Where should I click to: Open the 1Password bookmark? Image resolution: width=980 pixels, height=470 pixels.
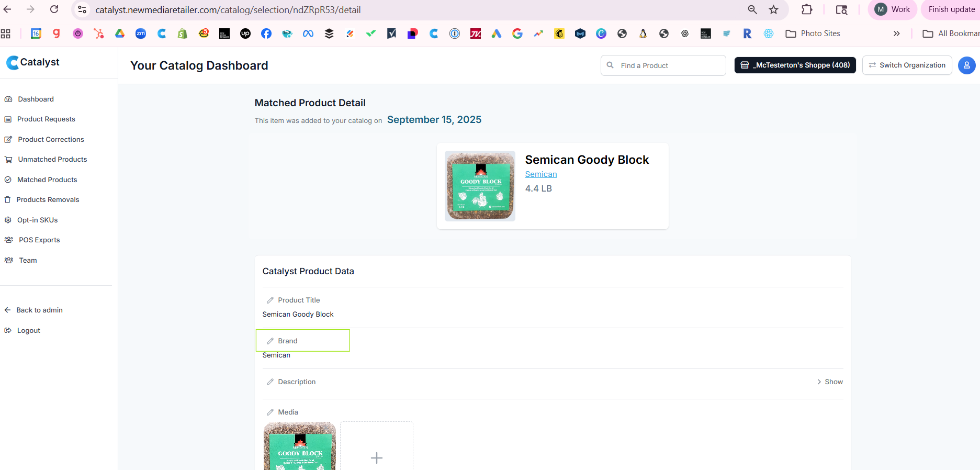point(455,33)
